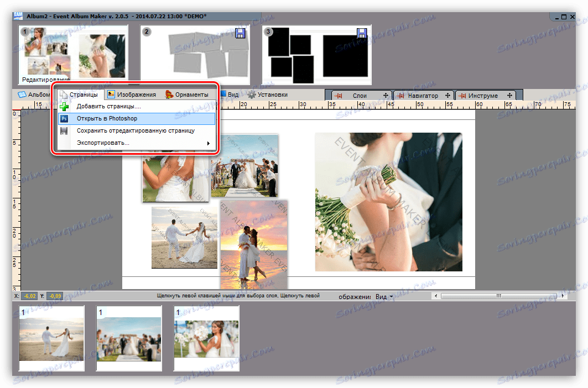Viewport: 588px width, 388px height.
Task: Open the Вид menu
Action: 233,95
